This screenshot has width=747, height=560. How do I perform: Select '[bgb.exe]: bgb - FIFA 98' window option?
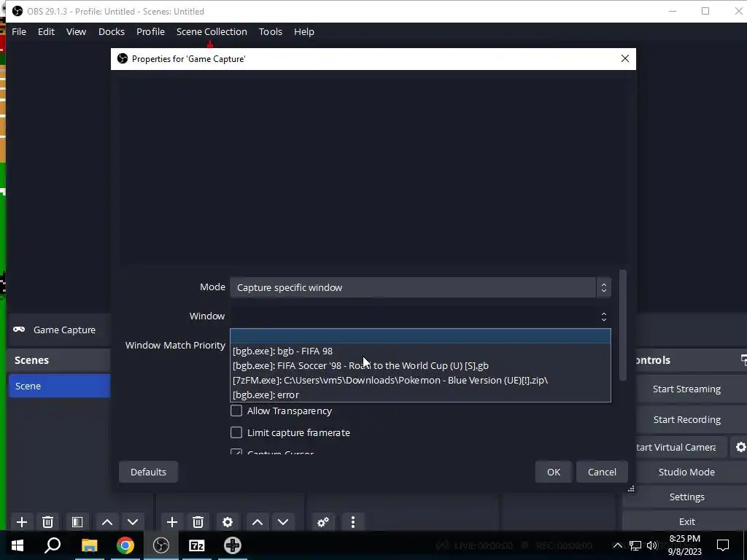click(420, 351)
